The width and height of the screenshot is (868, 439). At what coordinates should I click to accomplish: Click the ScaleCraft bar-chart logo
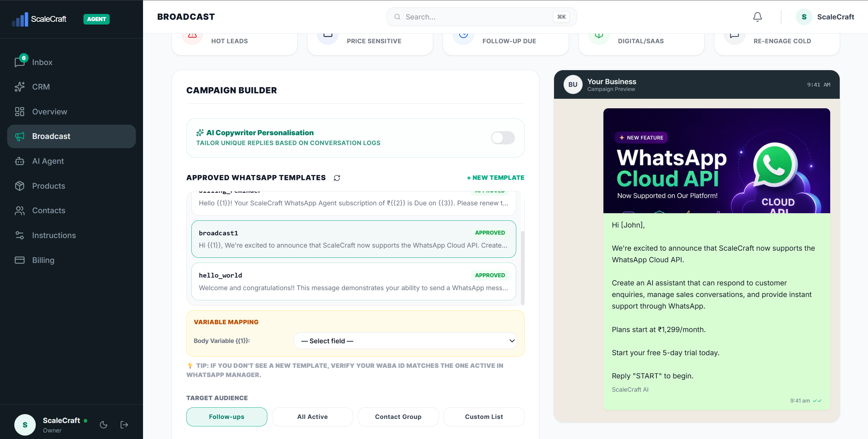20,19
